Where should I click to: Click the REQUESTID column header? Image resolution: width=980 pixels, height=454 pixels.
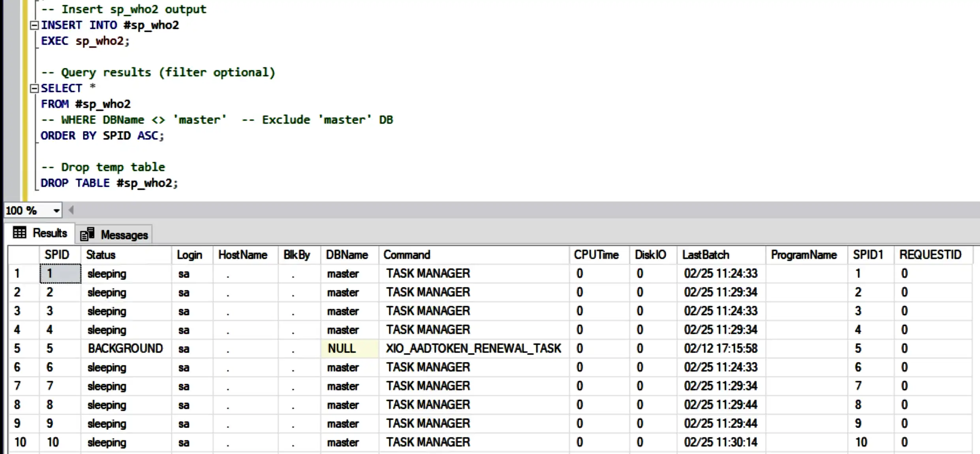(933, 255)
